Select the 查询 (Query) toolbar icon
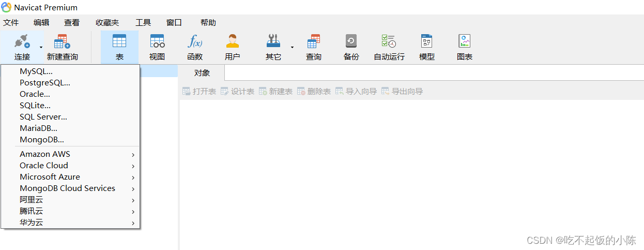This screenshot has height=250, width=644. click(314, 41)
